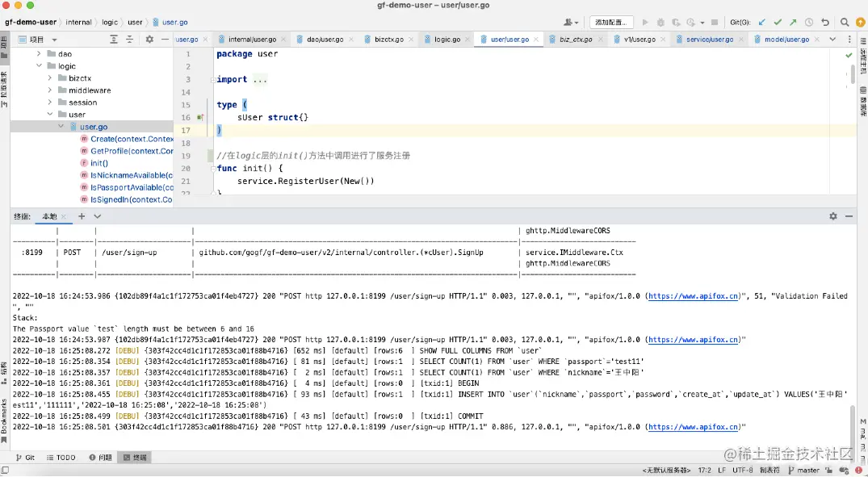Click UTF-8 encoding in status bar

coord(742,471)
